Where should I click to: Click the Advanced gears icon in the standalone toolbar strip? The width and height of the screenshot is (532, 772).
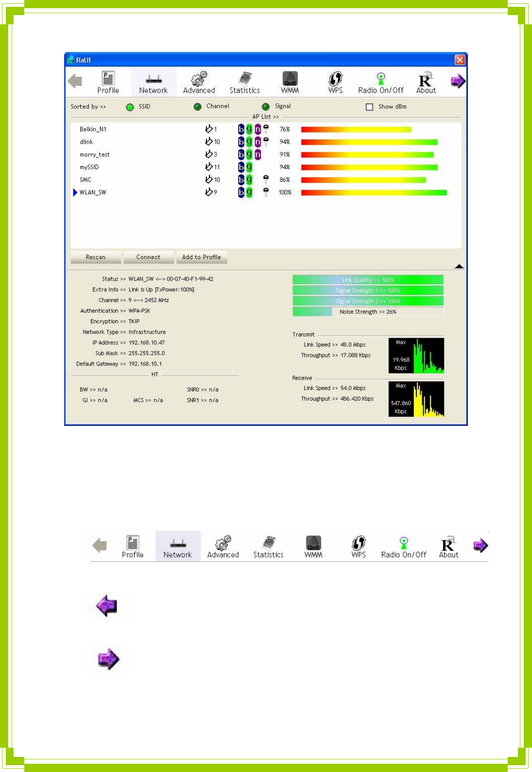[223, 546]
